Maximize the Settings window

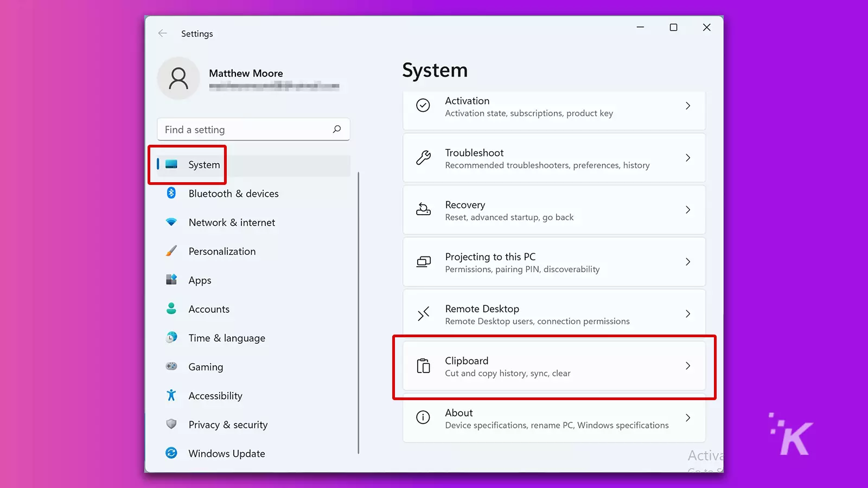pos(673,27)
